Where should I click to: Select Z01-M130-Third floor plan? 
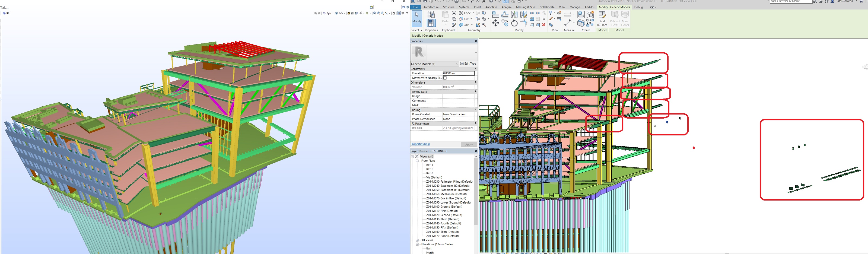(443, 219)
